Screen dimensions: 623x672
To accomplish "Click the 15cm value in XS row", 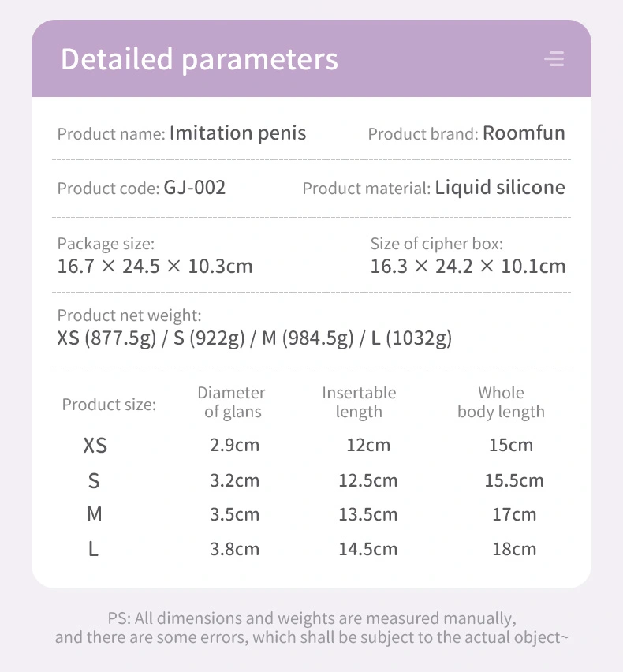I will [x=511, y=446].
